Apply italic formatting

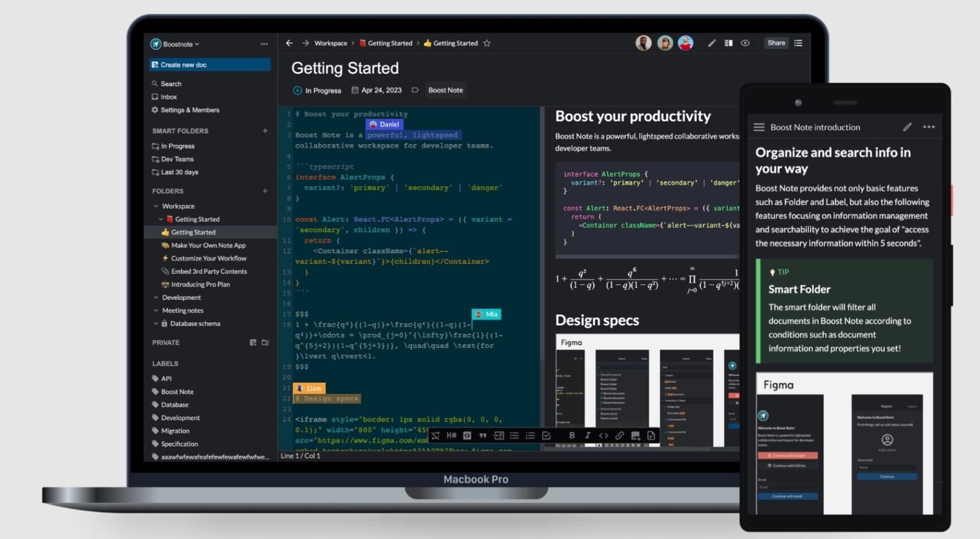click(587, 435)
